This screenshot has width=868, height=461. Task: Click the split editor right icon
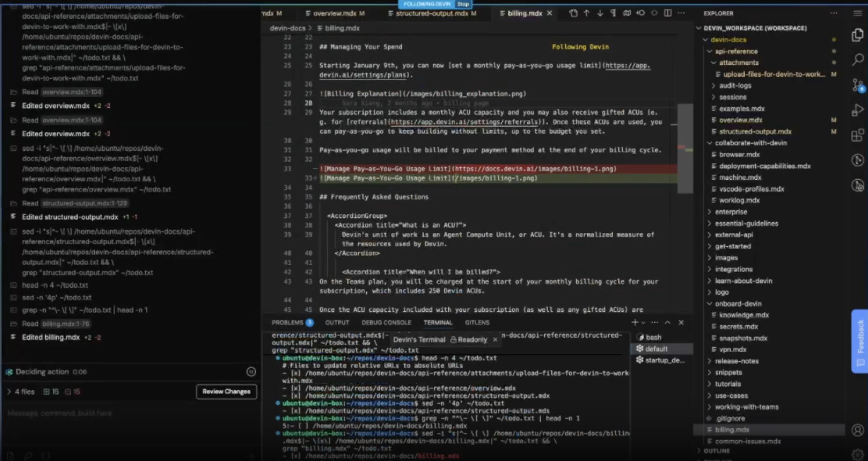[668, 13]
